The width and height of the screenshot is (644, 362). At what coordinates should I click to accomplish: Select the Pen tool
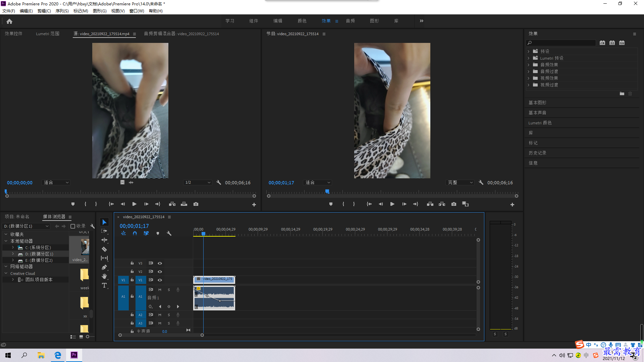coord(104,267)
